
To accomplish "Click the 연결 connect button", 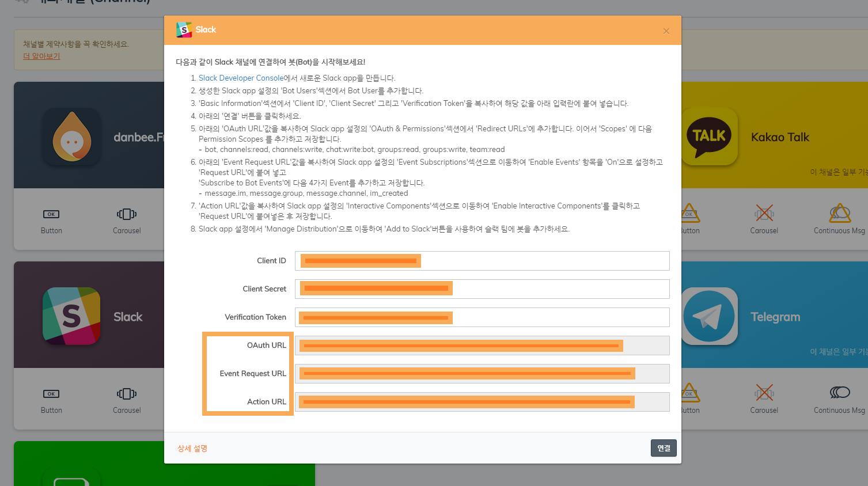I will click(x=664, y=448).
